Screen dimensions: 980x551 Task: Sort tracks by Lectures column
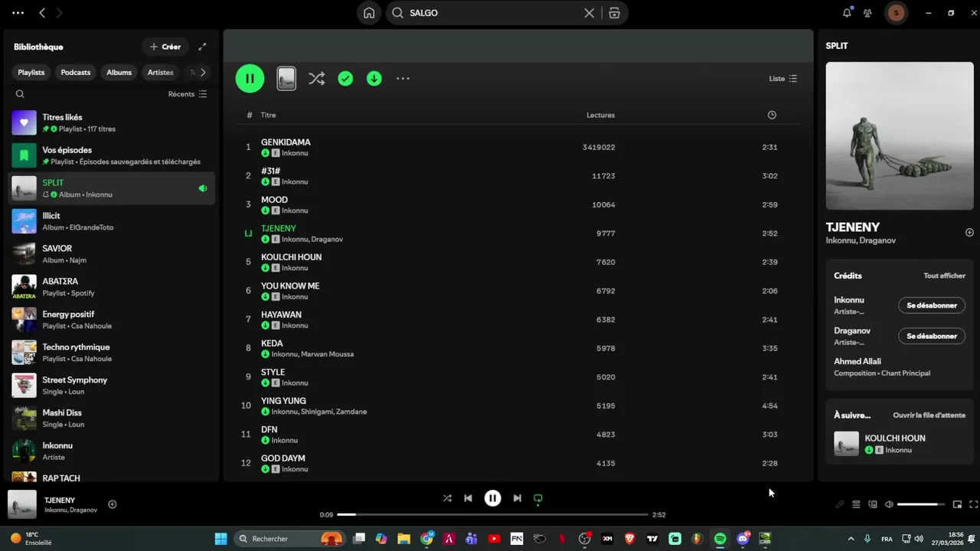coord(600,115)
